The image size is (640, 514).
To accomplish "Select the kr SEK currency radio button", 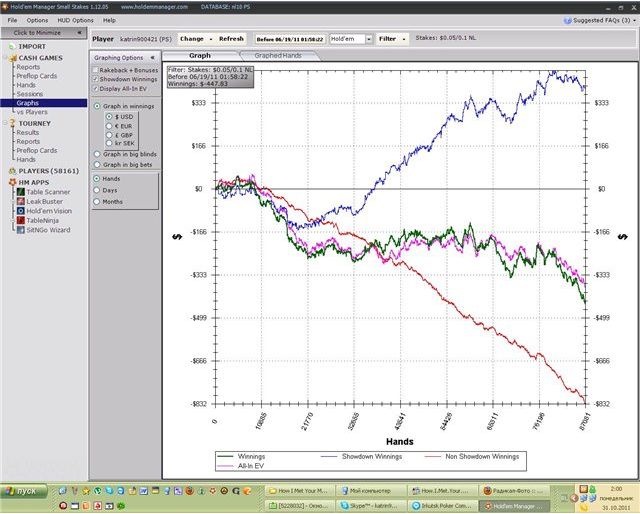I will [109, 143].
